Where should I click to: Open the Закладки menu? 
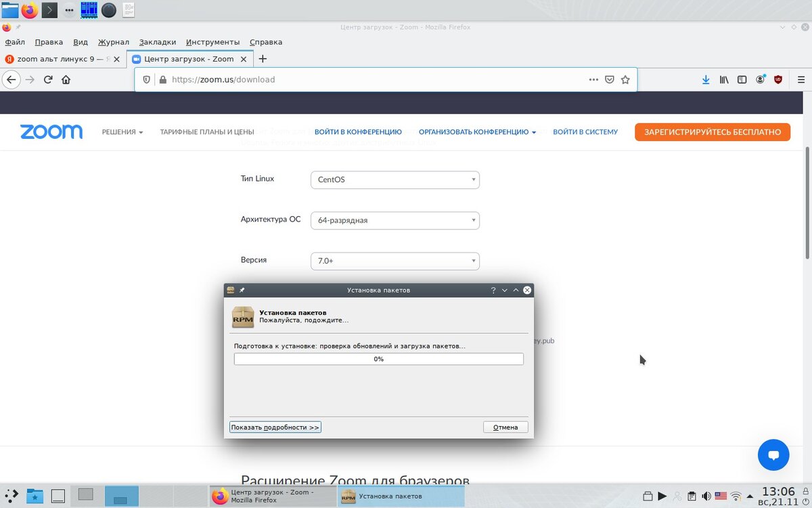tap(157, 42)
